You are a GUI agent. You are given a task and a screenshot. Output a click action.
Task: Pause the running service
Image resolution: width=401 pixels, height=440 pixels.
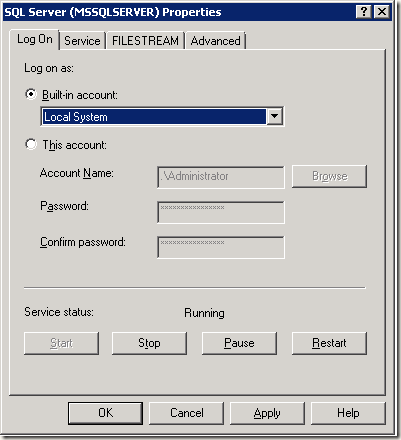point(239,343)
